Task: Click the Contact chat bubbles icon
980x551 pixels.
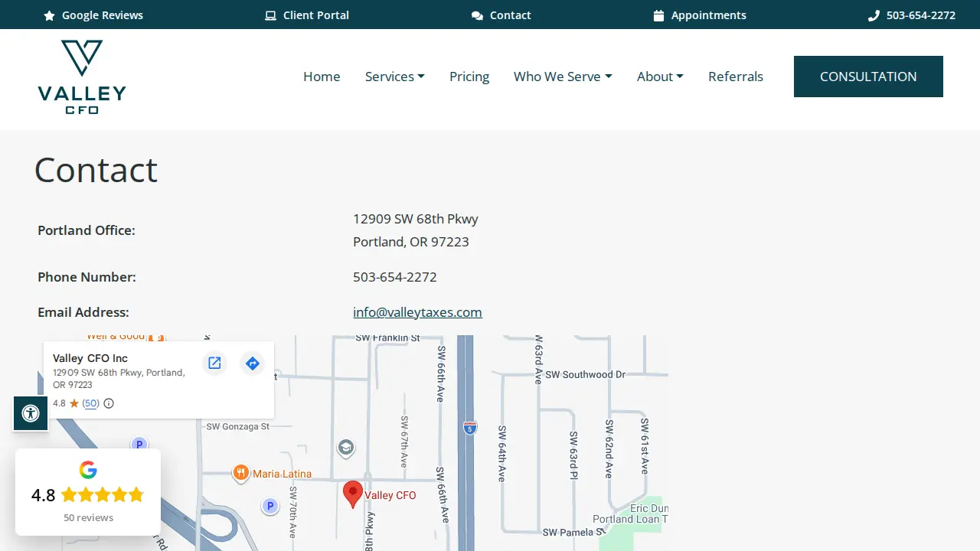Action: point(477,15)
